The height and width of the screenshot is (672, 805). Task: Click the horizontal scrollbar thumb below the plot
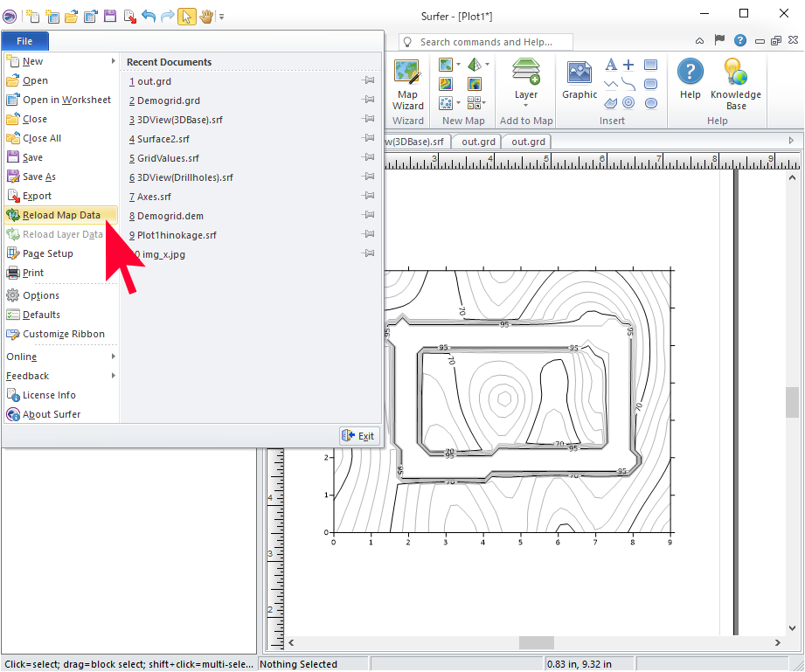click(x=536, y=643)
